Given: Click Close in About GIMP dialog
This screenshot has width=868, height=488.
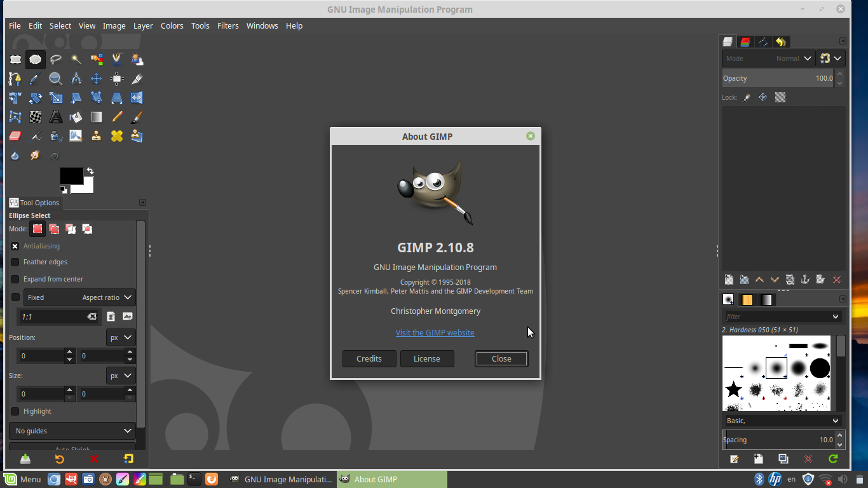Looking at the screenshot, I should pos(501,358).
